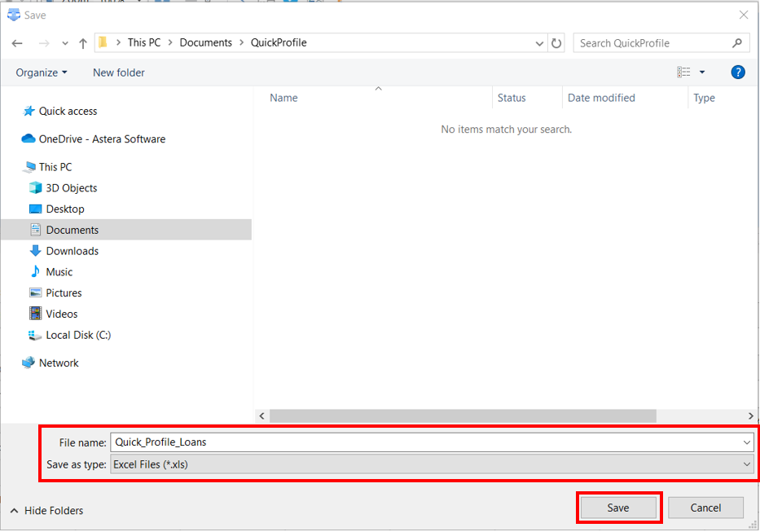Expand the address bar history dropdown

pos(539,43)
